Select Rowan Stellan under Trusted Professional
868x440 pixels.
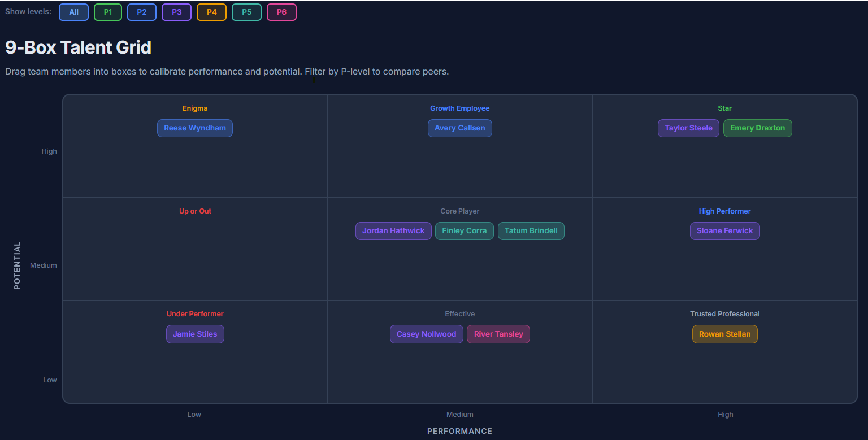tap(724, 334)
